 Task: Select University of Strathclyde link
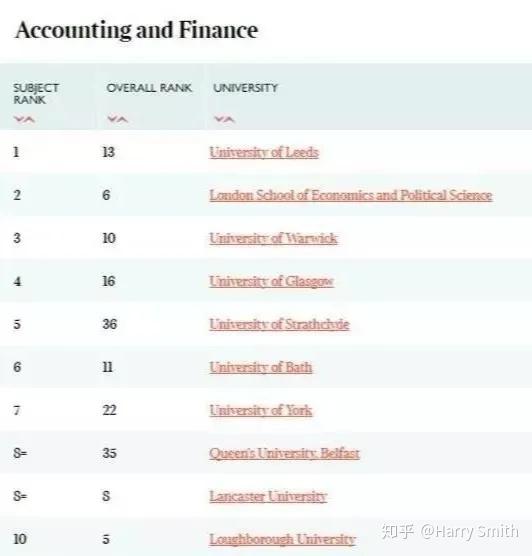coord(279,324)
